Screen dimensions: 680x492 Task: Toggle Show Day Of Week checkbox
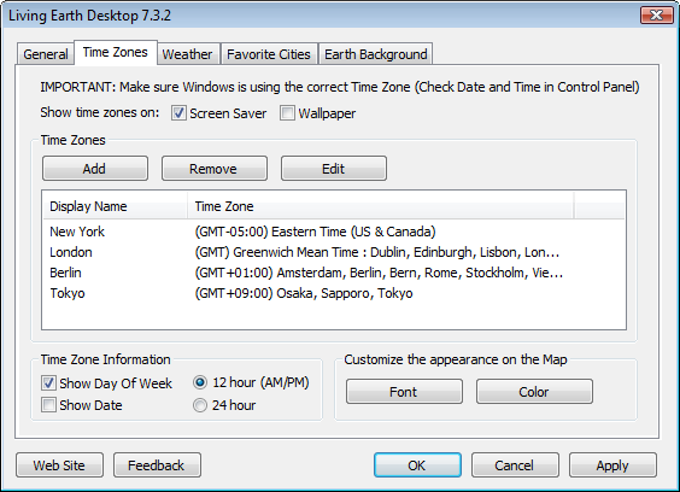49,383
